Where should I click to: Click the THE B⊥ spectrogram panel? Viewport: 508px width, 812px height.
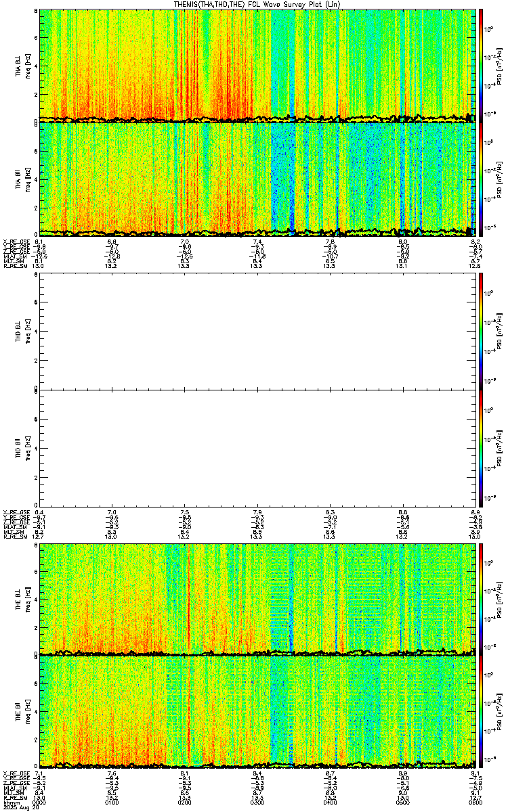tap(257, 599)
